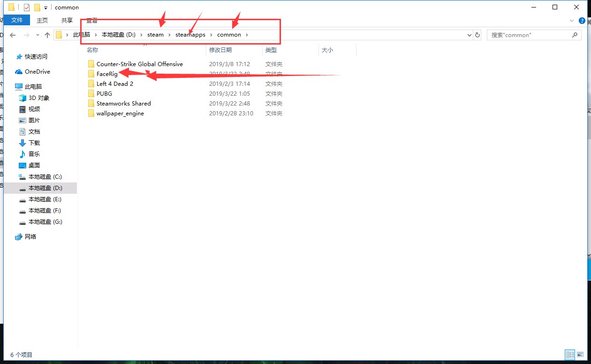The image size is (591, 364).
Task: Click the folder icon in the address bar
Action: 59,35
